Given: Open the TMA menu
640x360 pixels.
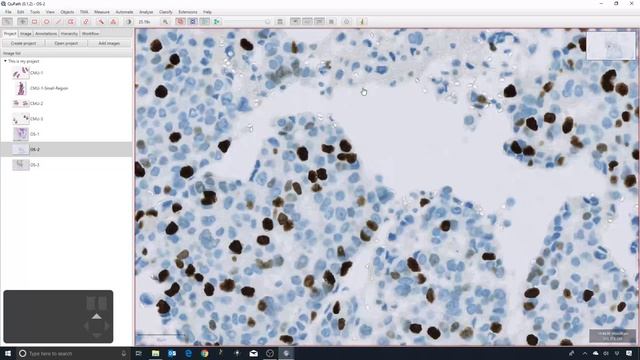Looking at the screenshot, I should (84, 12).
